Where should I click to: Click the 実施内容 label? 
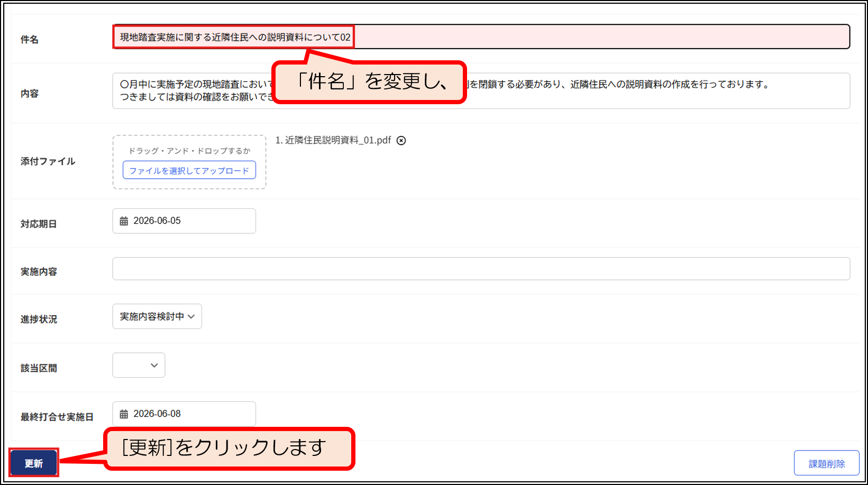tap(39, 271)
